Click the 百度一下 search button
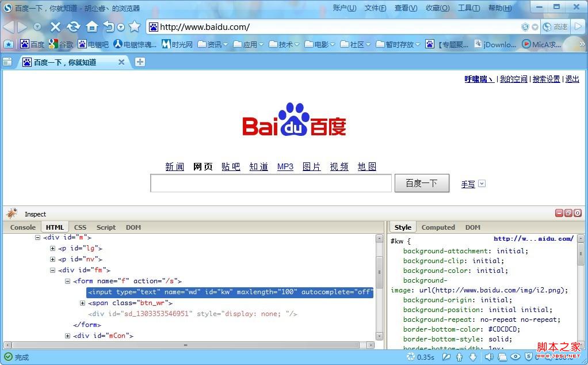The image size is (588, 365). pos(422,183)
